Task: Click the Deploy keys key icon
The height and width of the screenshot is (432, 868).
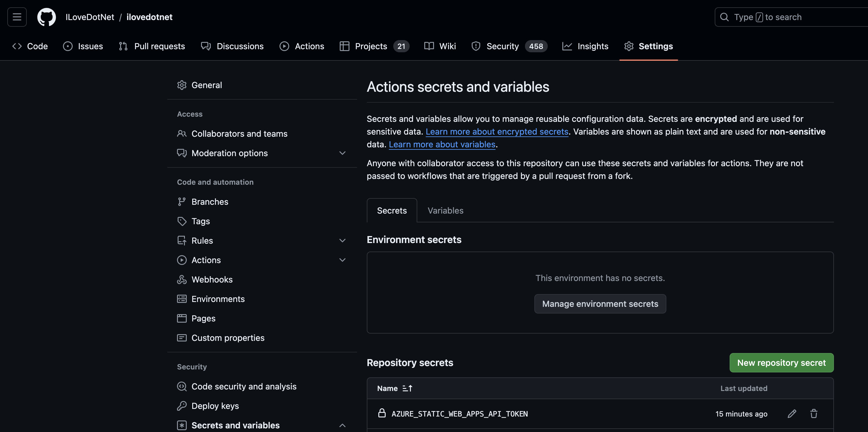Action: 182,406
